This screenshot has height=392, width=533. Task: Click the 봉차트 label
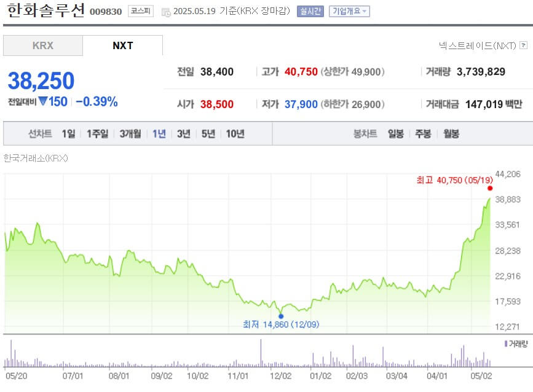click(x=365, y=133)
